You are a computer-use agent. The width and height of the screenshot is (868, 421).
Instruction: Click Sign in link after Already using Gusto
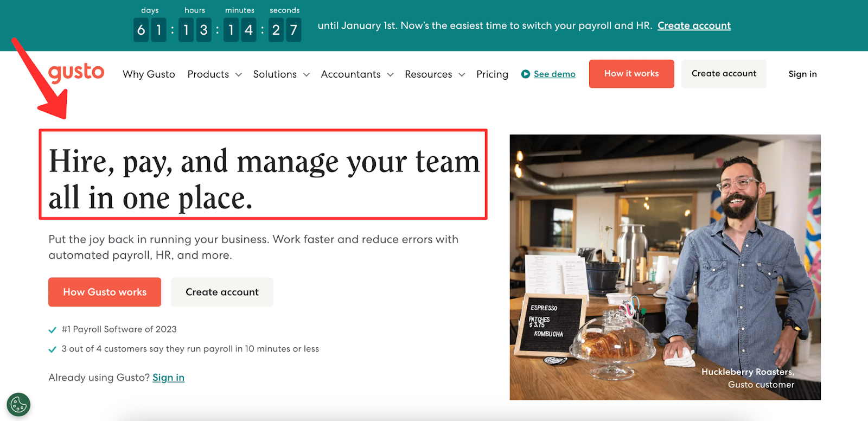tap(168, 378)
